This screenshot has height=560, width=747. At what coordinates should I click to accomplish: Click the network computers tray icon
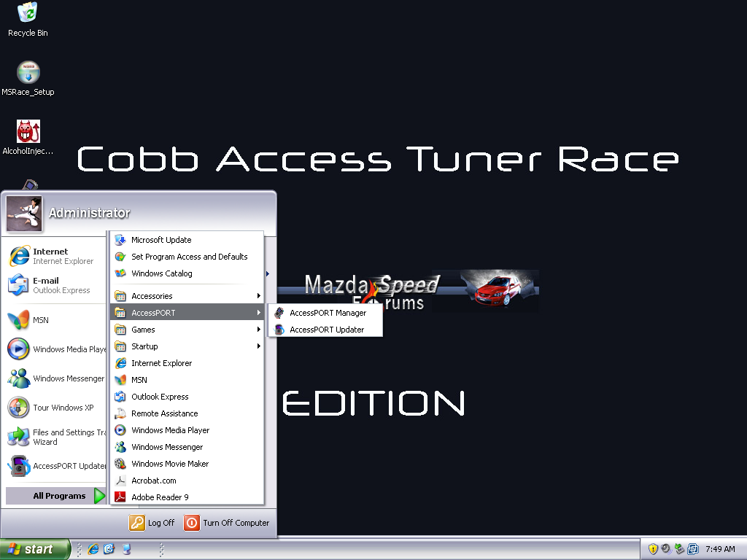pyautogui.click(x=693, y=549)
